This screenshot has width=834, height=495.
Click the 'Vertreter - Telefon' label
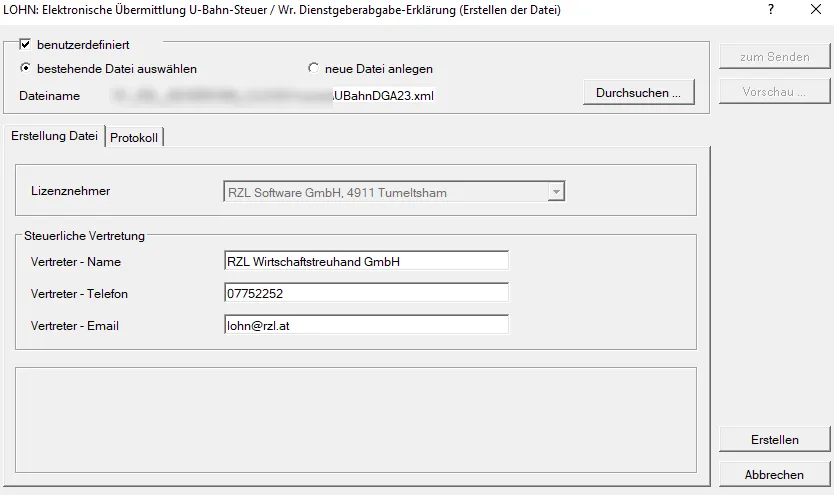click(79, 293)
